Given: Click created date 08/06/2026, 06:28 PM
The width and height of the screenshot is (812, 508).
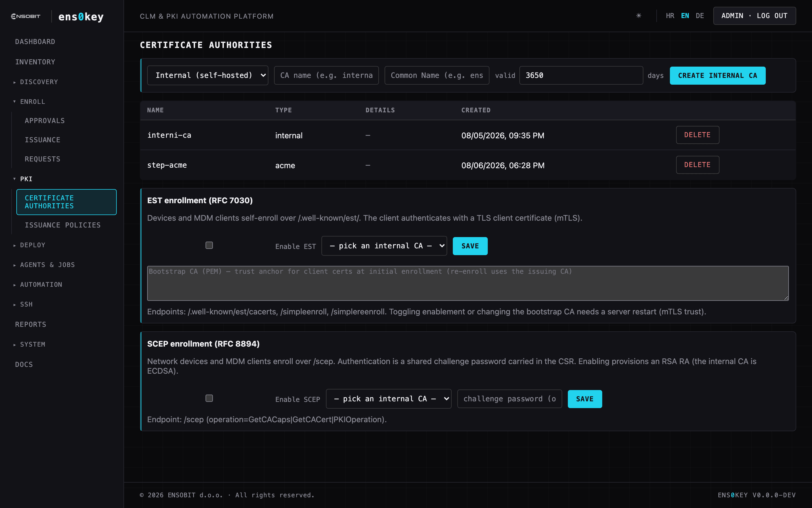Looking at the screenshot, I should (503, 165).
